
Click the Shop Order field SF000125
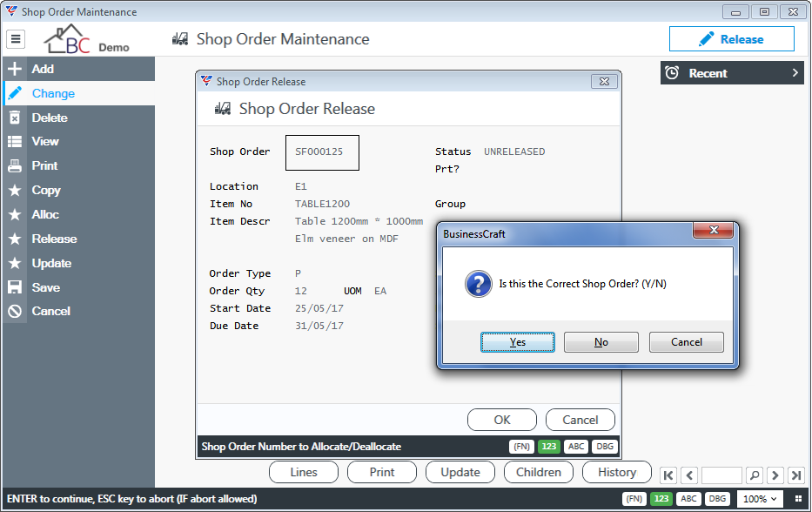pyautogui.click(x=322, y=152)
